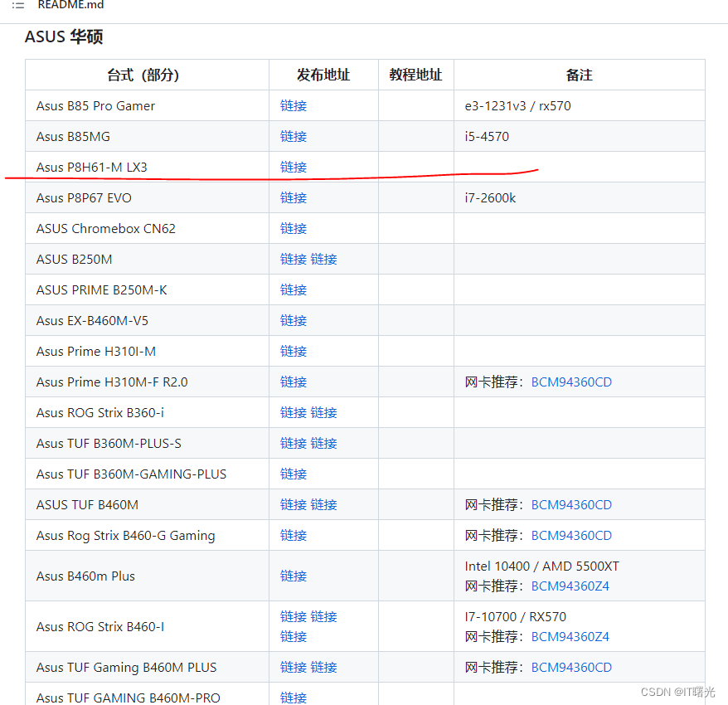Open the first 链接 link for Asus ROG Strix B460-I

pyautogui.click(x=294, y=616)
